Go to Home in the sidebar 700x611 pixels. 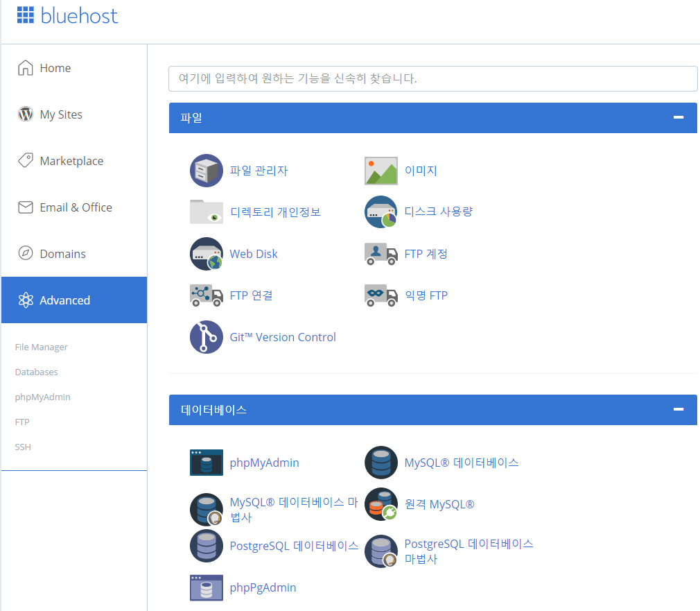tap(55, 68)
